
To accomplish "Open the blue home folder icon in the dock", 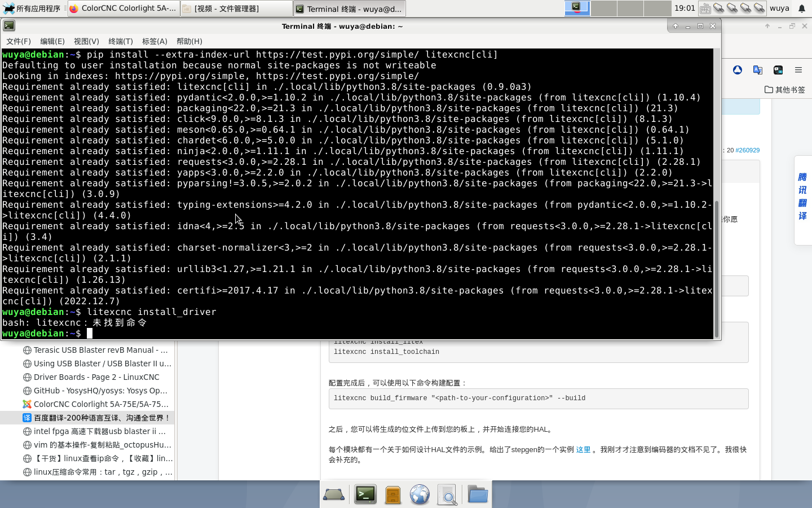I will [478, 494].
